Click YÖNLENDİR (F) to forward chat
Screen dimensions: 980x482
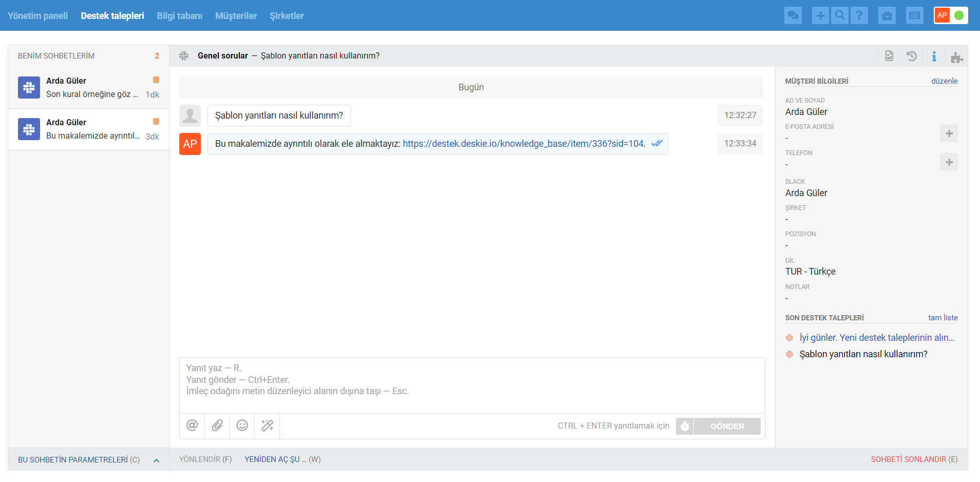coord(205,459)
